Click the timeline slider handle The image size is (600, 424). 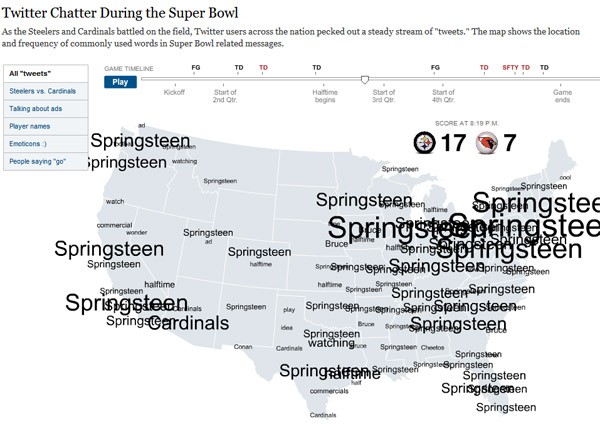(365, 80)
